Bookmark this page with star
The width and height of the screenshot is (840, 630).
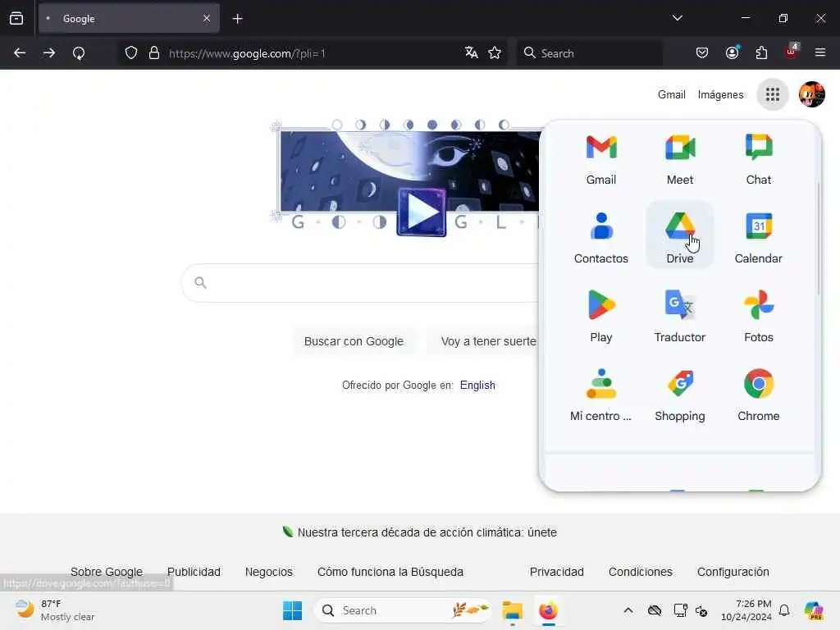(x=495, y=53)
